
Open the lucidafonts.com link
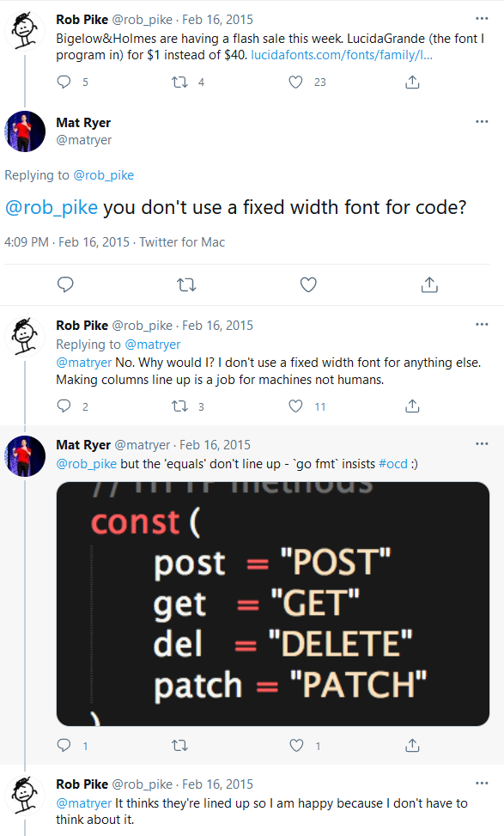click(342, 55)
